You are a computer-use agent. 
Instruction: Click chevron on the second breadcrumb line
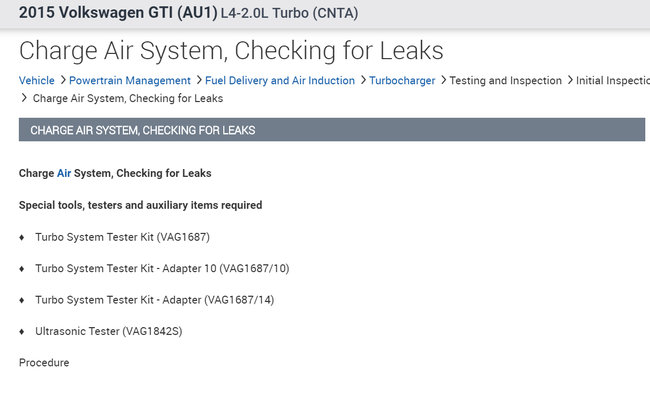25,98
